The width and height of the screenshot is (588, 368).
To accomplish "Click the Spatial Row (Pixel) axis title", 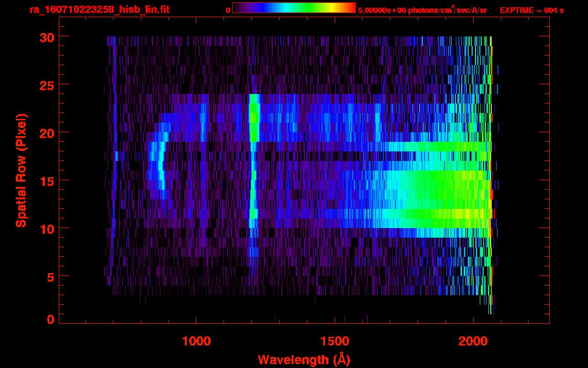I will click(21, 171).
